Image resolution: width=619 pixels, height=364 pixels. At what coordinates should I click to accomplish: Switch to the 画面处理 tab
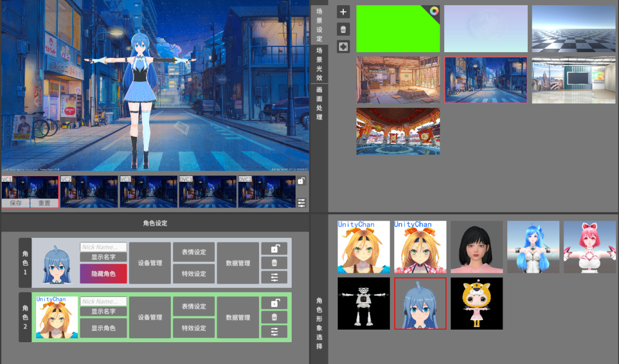coord(319,103)
